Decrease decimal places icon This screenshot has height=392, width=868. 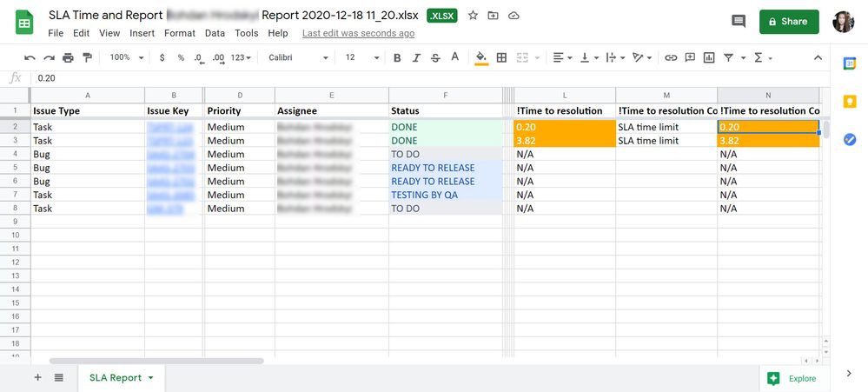point(199,57)
